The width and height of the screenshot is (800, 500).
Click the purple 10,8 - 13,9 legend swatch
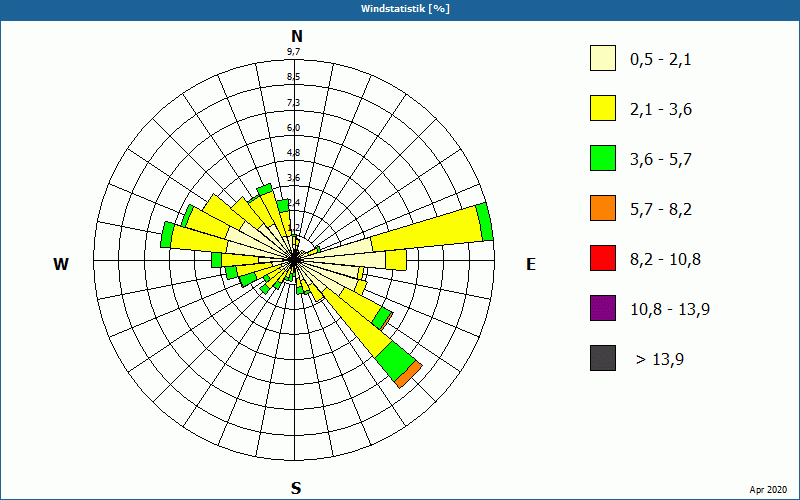(x=603, y=308)
